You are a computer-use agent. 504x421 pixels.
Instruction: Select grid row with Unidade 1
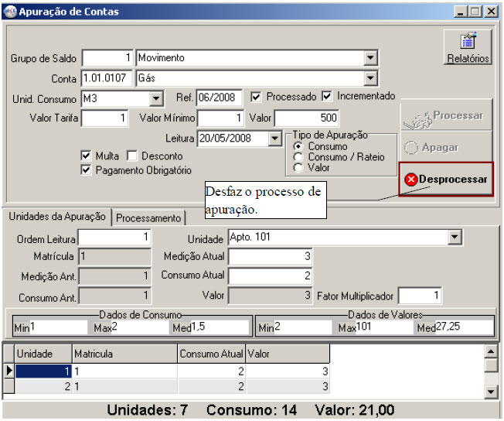point(172,371)
